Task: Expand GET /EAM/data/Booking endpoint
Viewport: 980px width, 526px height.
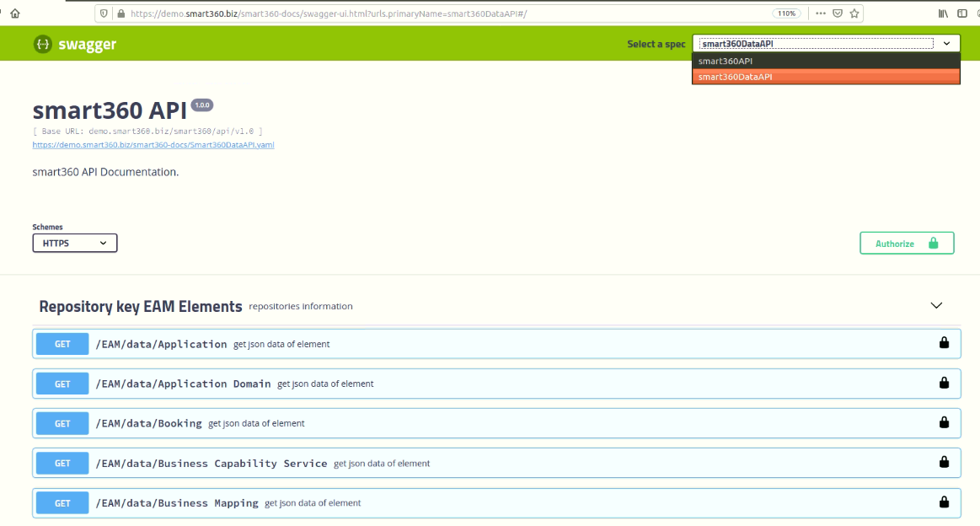Action: [496, 423]
